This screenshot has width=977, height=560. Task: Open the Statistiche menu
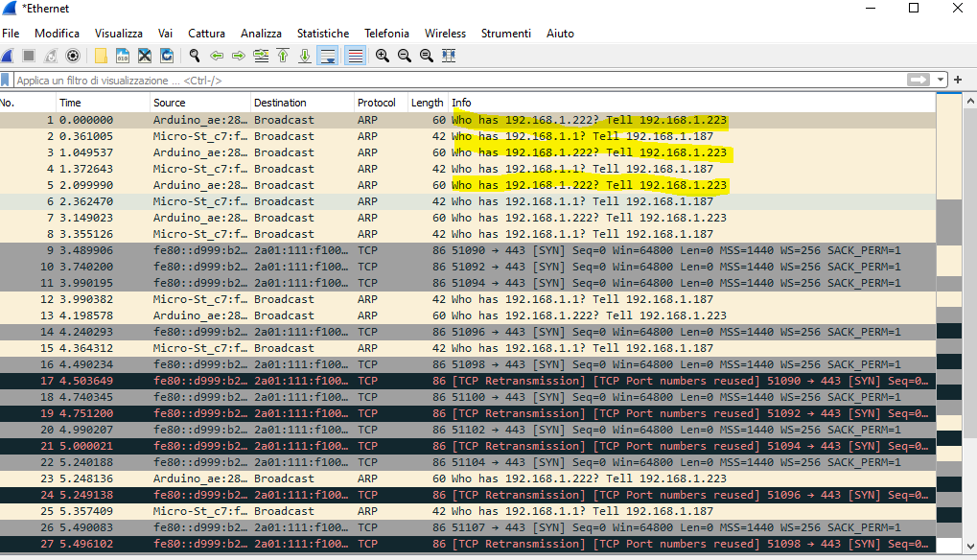click(x=323, y=34)
